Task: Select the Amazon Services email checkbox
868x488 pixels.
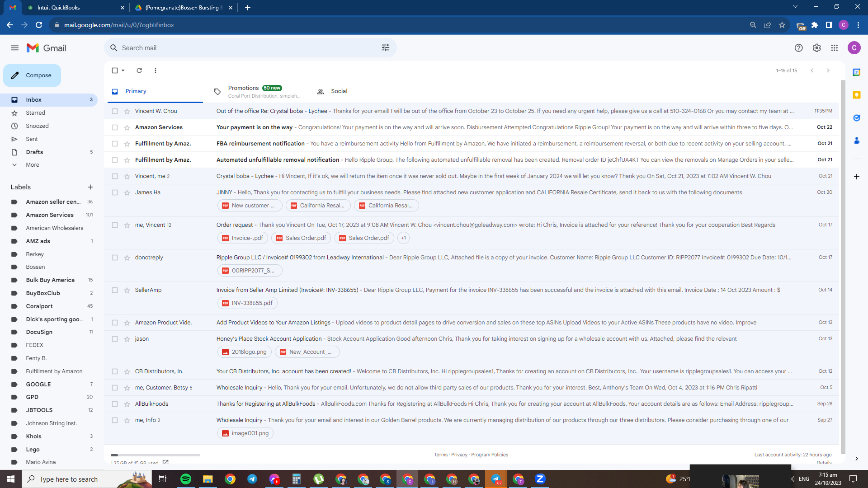Action: 115,127
